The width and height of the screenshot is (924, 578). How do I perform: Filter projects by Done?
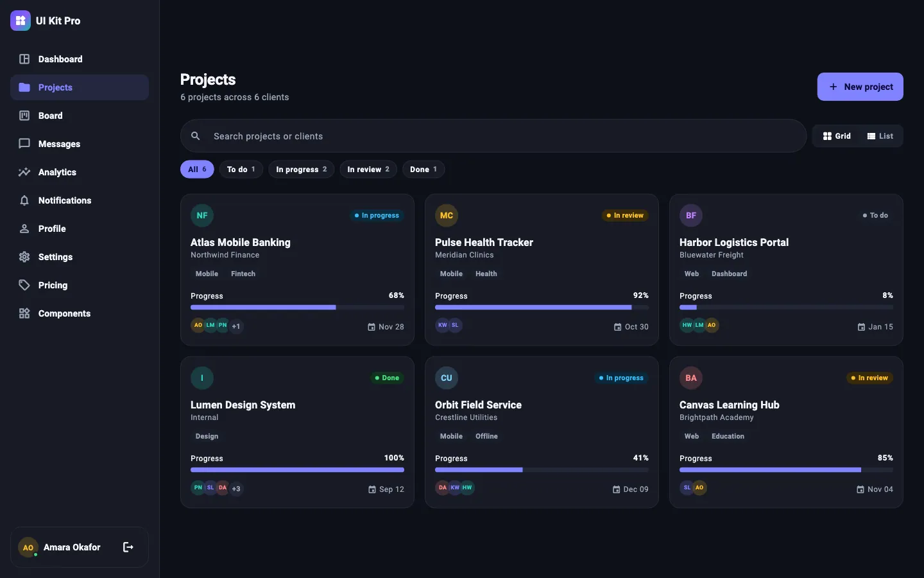click(424, 170)
